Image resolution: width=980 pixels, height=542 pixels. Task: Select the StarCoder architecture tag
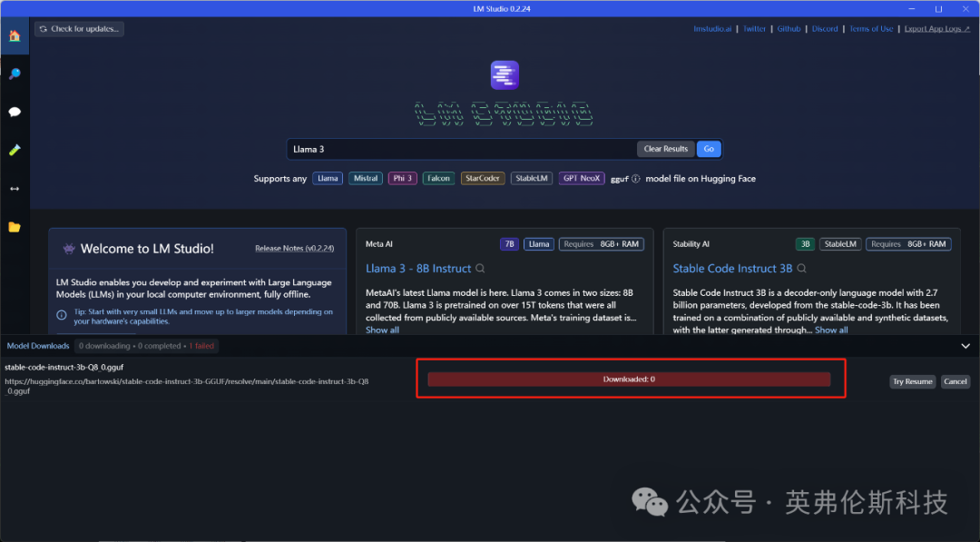[x=483, y=178]
